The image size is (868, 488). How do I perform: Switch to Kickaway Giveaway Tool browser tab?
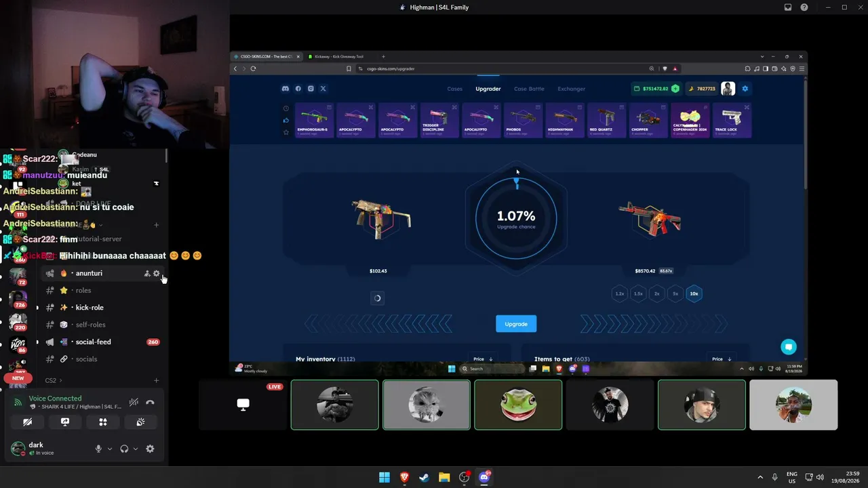point(338,56)
